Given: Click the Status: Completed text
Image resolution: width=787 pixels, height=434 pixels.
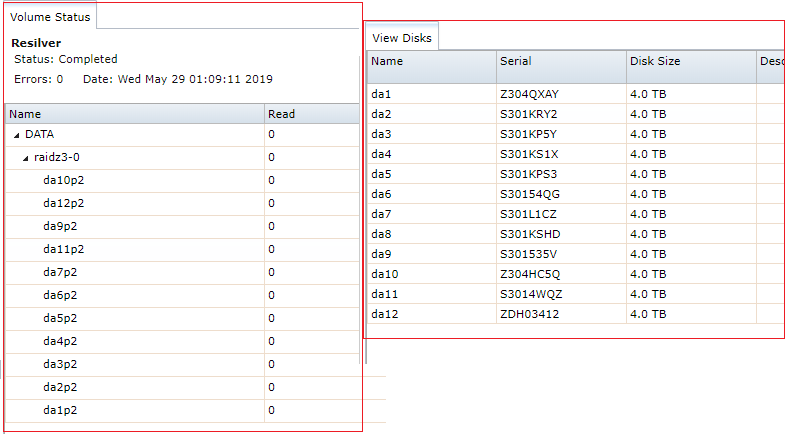Looking at the screenshot, I should (66, 59).
